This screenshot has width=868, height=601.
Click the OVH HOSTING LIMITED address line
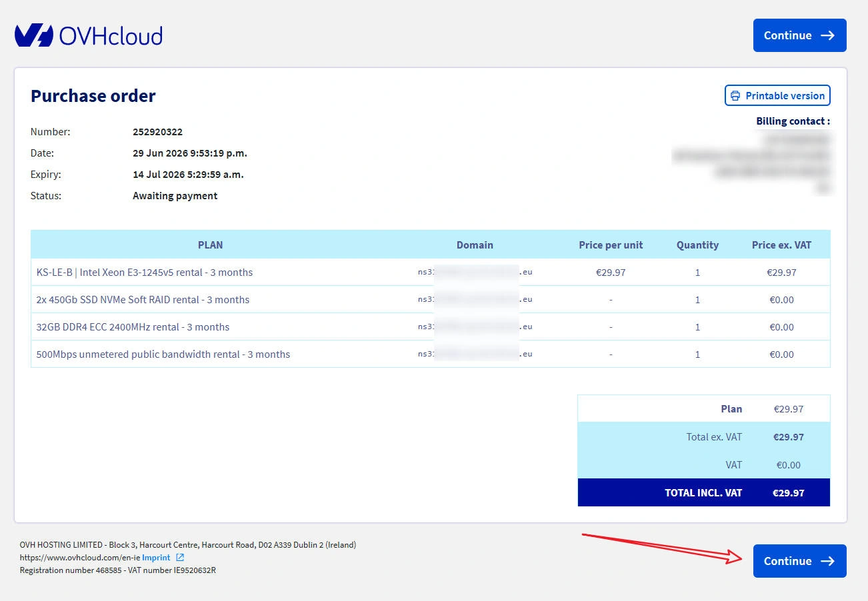(x=188, y=544)
